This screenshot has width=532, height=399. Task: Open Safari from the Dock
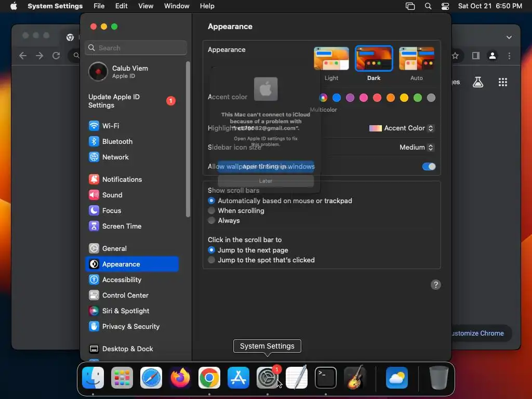point(151,378)
